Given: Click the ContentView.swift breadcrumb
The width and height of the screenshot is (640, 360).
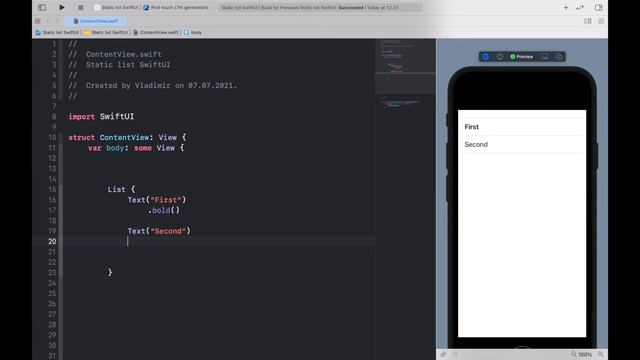Looking at the screenshot, I should point(156,32).
